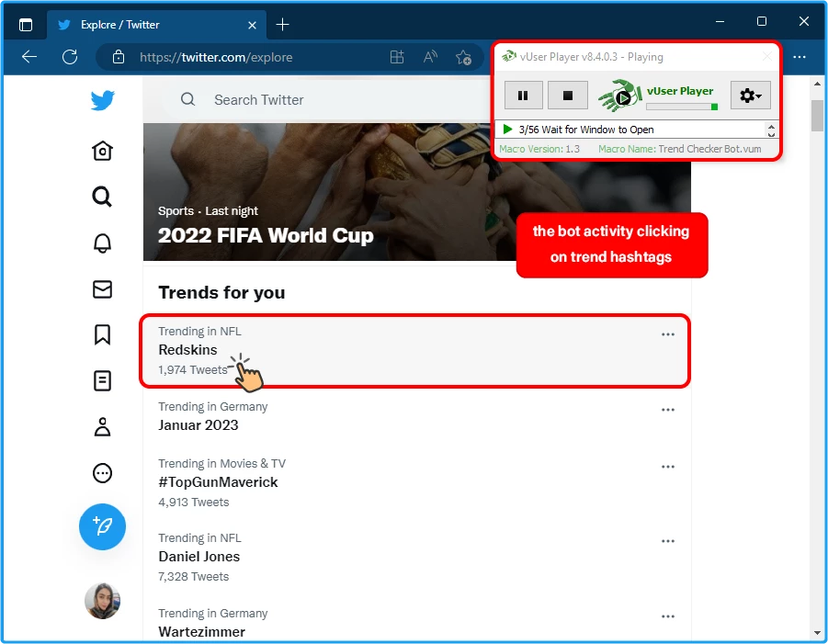
Task: Open the More circle icon in sidebar
Action: (102, 473)
